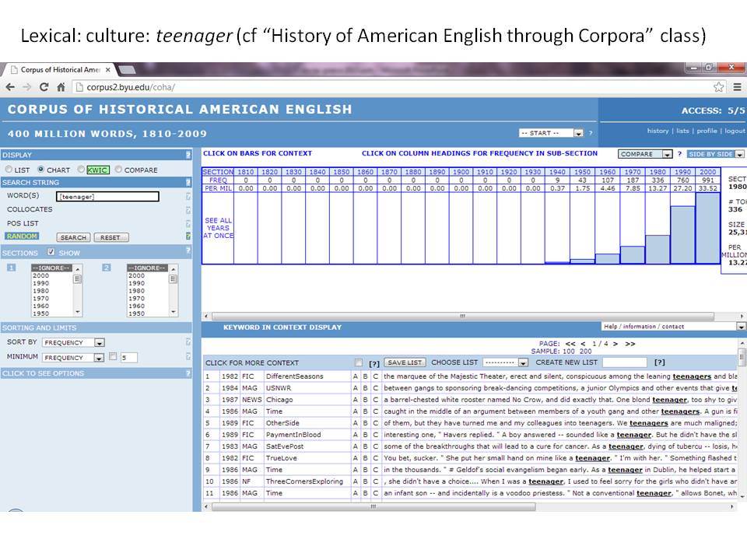Toggle select-all checkbox in KWIC header
The image size is (747, 560).
[x=358, y=363]
